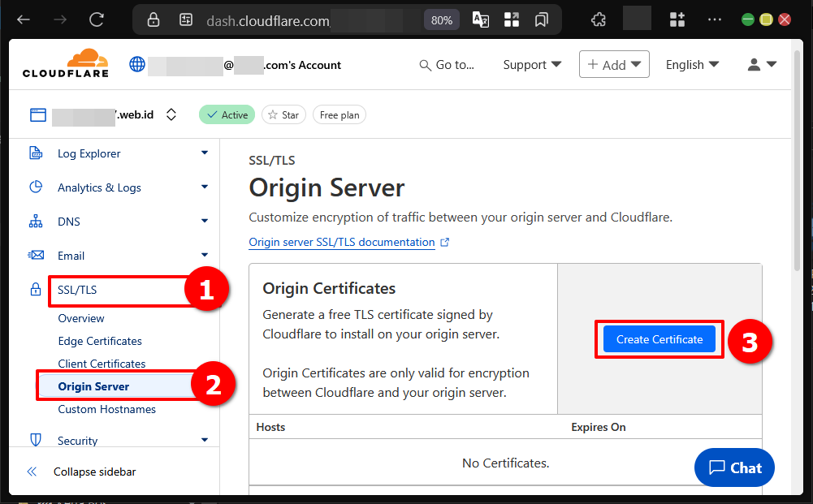Viewport: 813px width, 504px height.
Task: Star this website
Action: 283,115
